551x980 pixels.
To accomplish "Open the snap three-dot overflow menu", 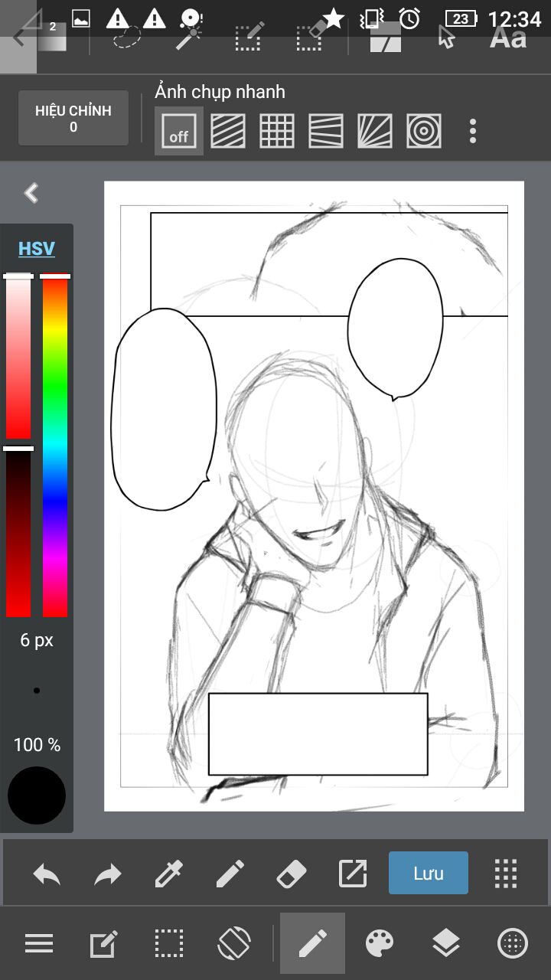I will coord(473,131).
